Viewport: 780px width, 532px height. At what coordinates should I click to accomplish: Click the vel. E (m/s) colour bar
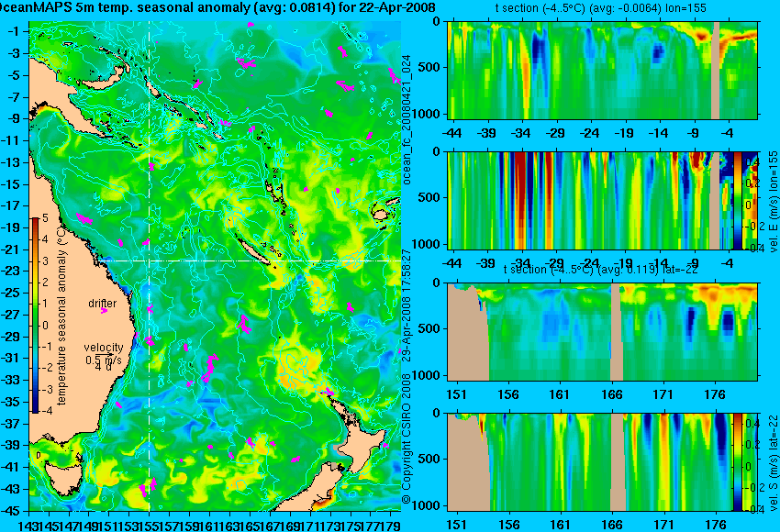[x=738, y=200]
